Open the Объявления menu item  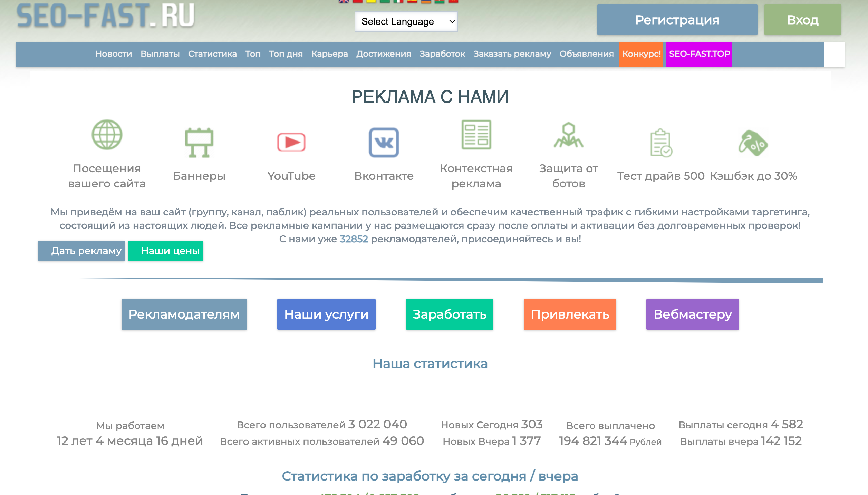click(587, 54)
